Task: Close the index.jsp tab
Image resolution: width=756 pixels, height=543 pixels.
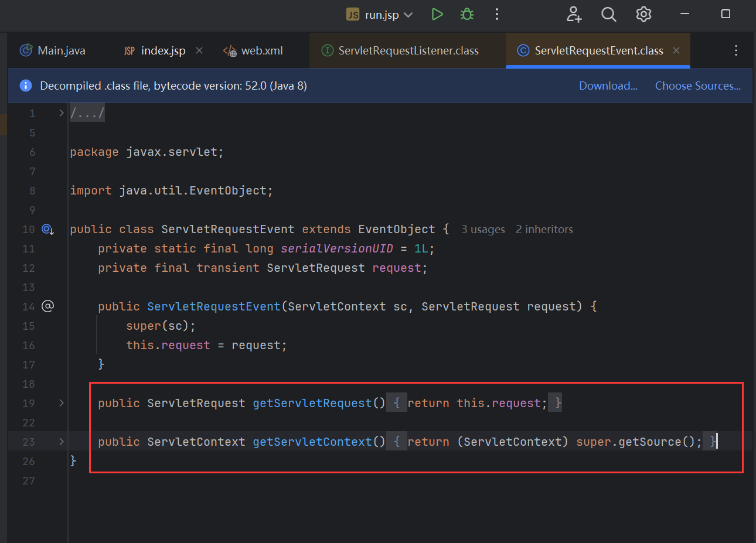Action: coord(199,50)
